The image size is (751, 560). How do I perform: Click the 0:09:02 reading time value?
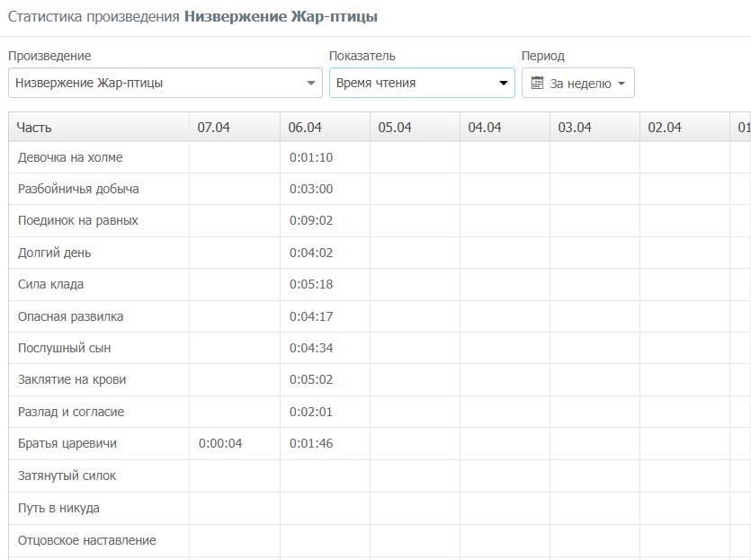[311, 221]
